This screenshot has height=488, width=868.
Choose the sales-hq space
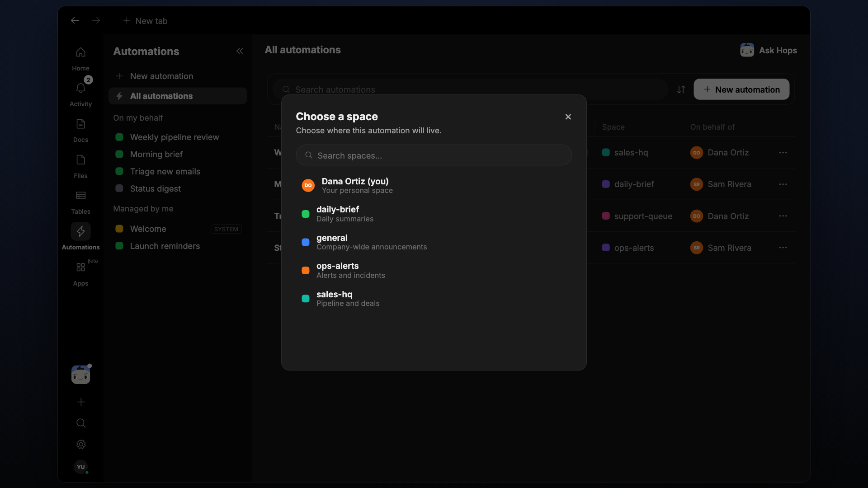coord(434,298)
